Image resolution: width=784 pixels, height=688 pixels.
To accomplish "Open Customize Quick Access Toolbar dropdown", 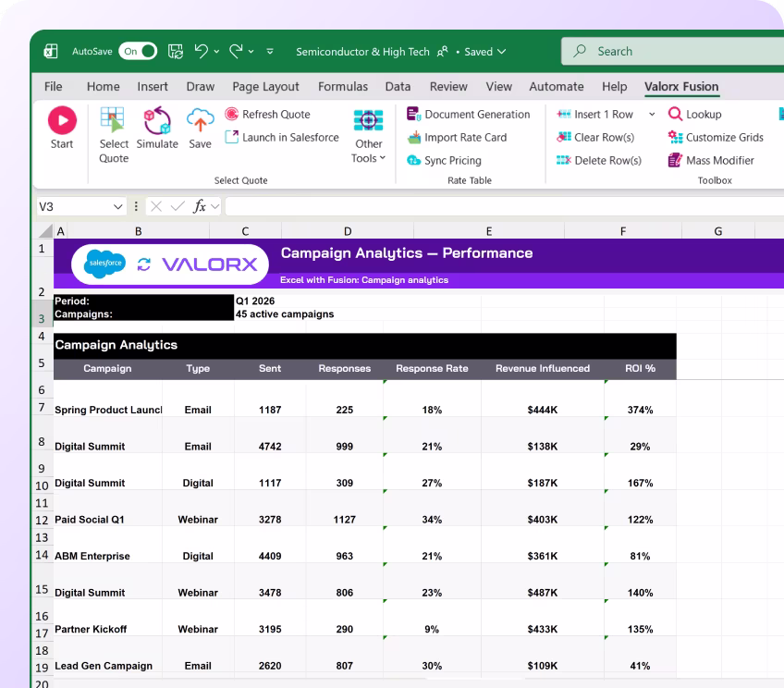I will coord(270,51).
